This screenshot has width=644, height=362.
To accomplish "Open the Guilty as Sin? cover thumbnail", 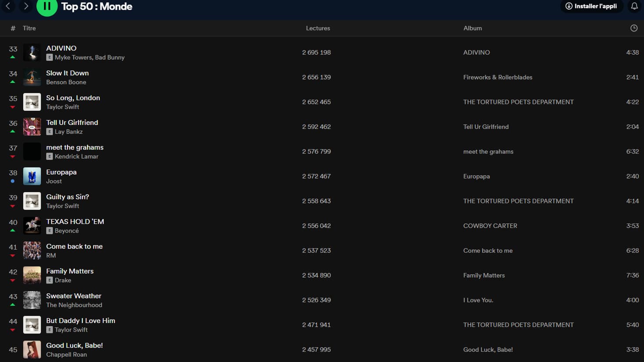I will tap(32, 201).
